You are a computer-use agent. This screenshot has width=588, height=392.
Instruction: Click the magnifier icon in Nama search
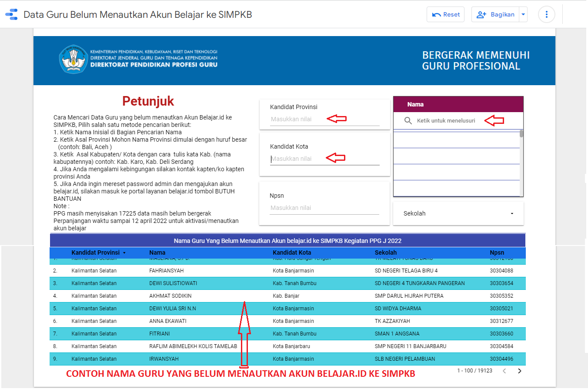(408, 120)
